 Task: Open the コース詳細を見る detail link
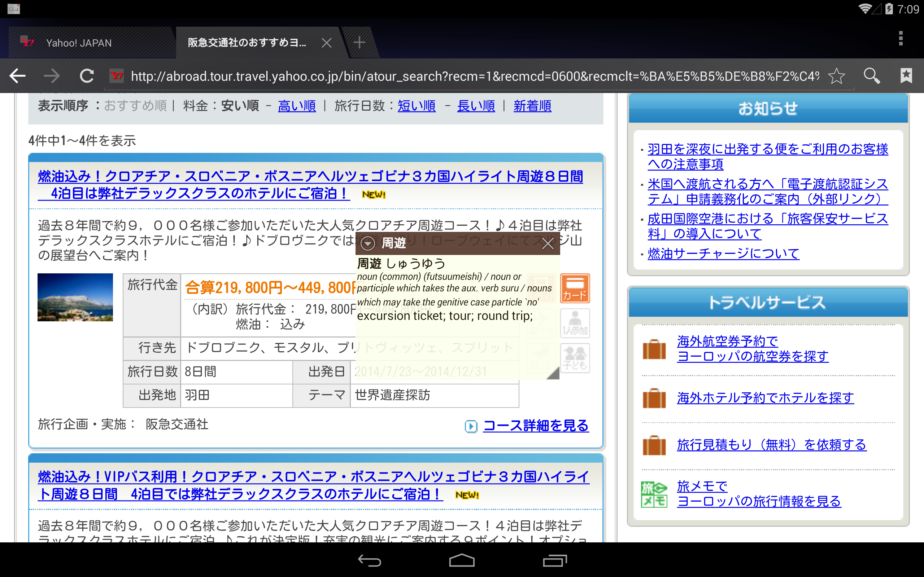pos(535,425)
